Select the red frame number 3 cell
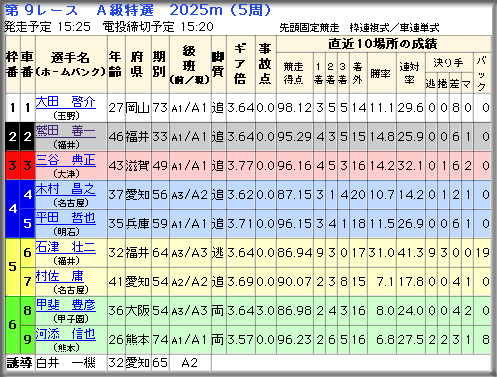 (13, 166)
